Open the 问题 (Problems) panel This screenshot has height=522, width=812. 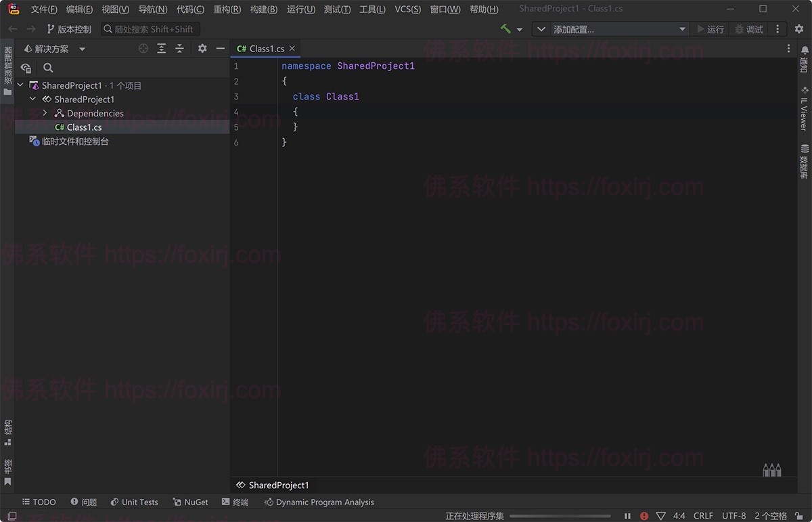point(83,502)
